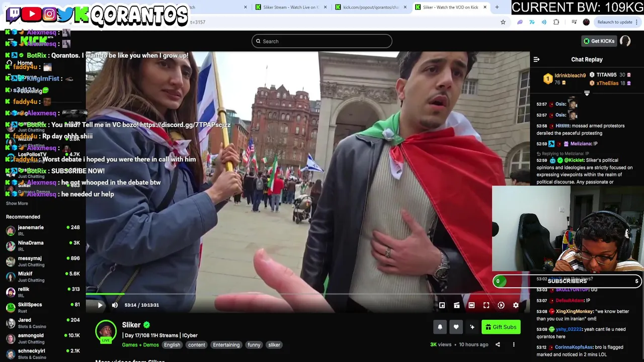Click Kicklet username in Chat Replay

pos(574,160)
